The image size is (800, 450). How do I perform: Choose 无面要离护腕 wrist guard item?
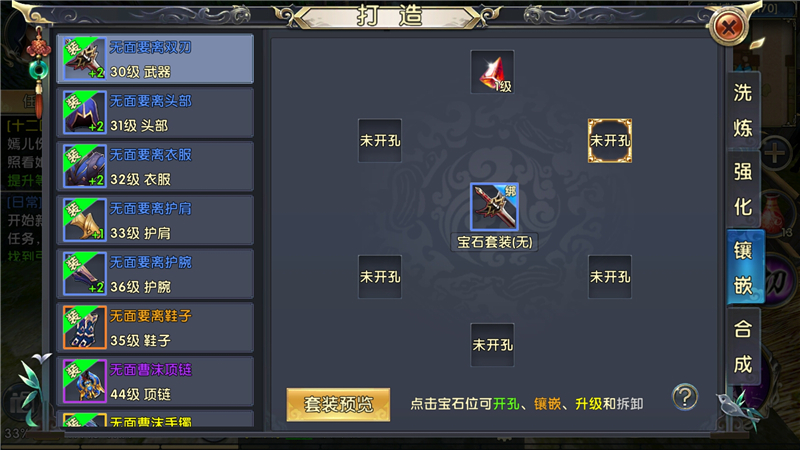pyautogui.click(x=155, y=274)
